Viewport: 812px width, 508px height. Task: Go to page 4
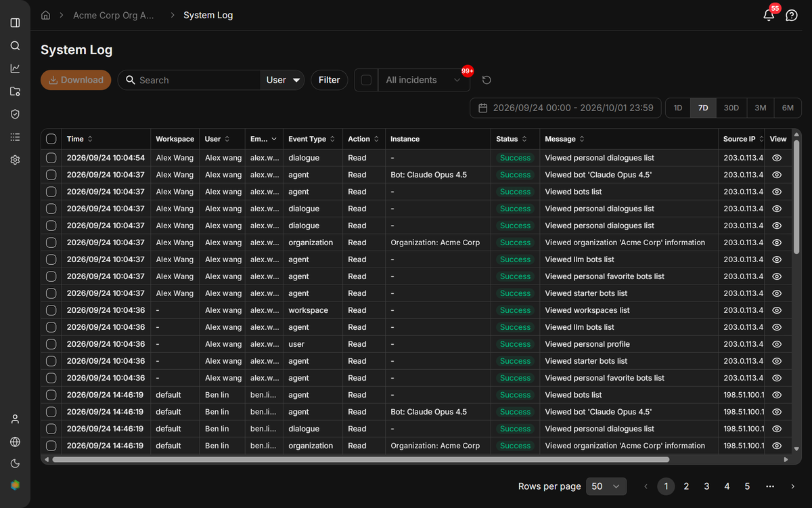[727, 486]
